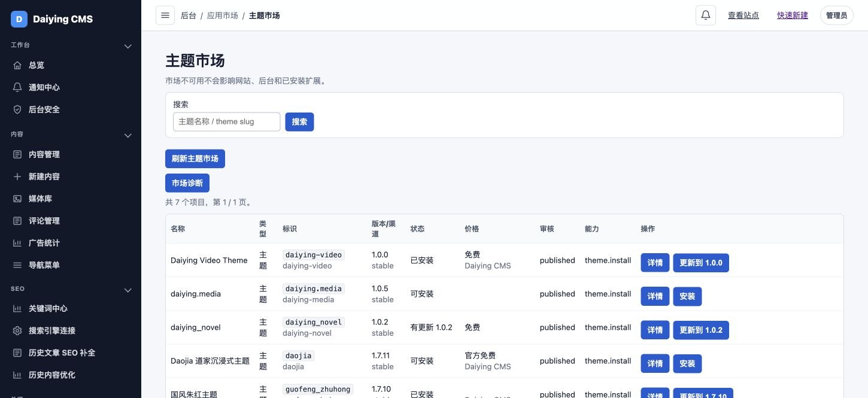Click the 媒体库 image icon
The height and width of the screenshot is (398, 868).
[x=17, y=199]
